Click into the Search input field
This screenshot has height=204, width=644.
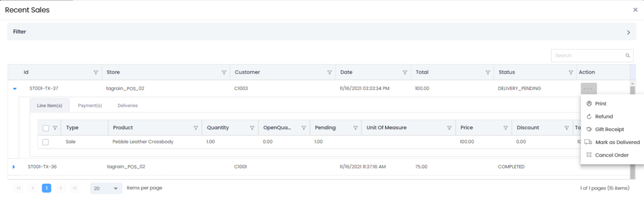coord(588,56)
